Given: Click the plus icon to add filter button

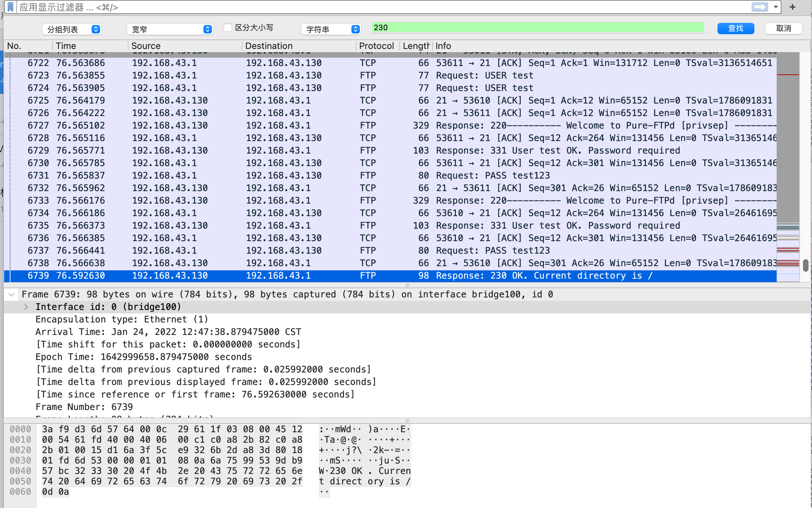Looking at the screenshot, I should point(793,7).
